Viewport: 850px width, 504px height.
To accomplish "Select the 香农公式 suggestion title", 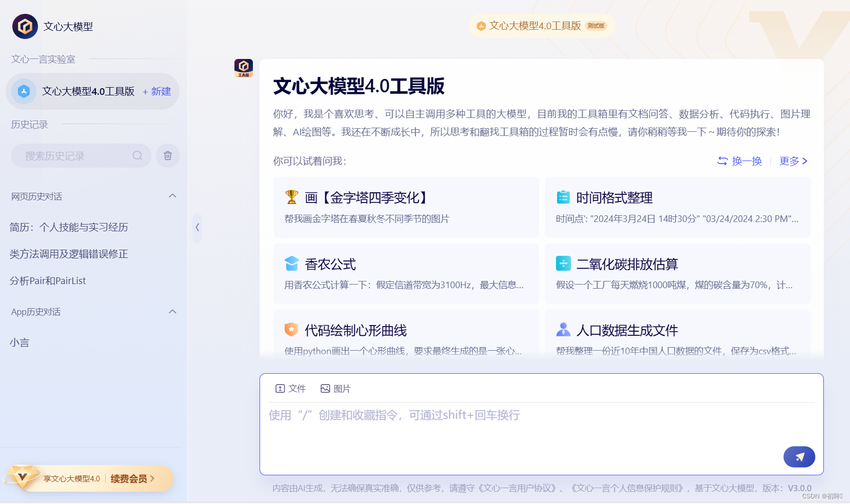I will (330, 264).
